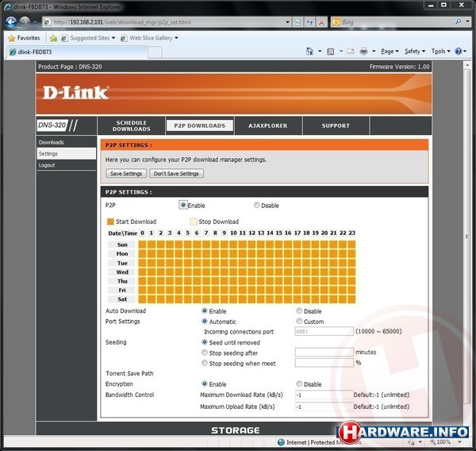
Task: Click the browser Forward arrow
Action: pos(25,22)
